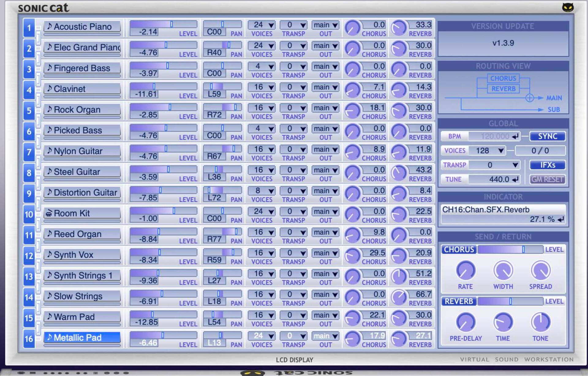588x376 pixels.
Task: Click the chorus WIDTH knob
Action: click(503, 271)
